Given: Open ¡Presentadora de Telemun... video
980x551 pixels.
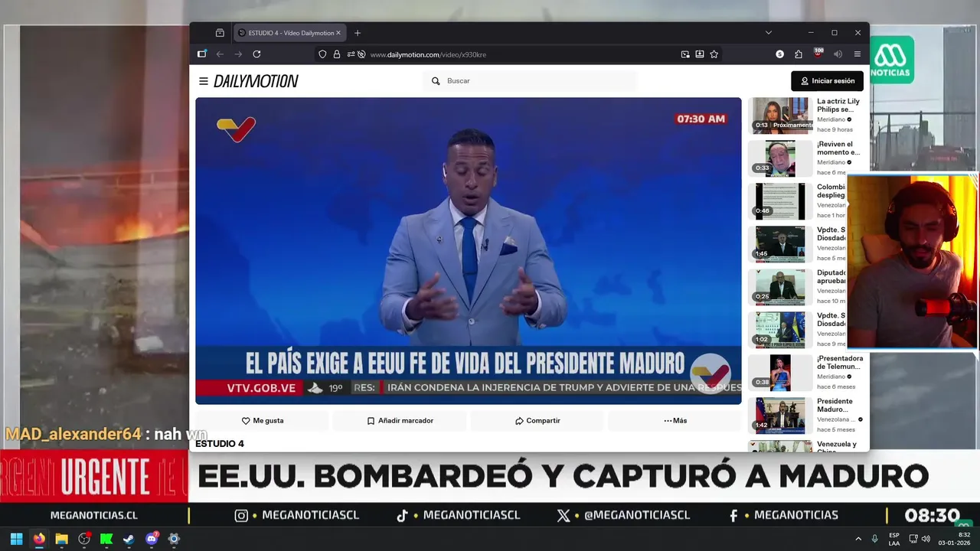Looking at the screenshot, I should 840,363.
